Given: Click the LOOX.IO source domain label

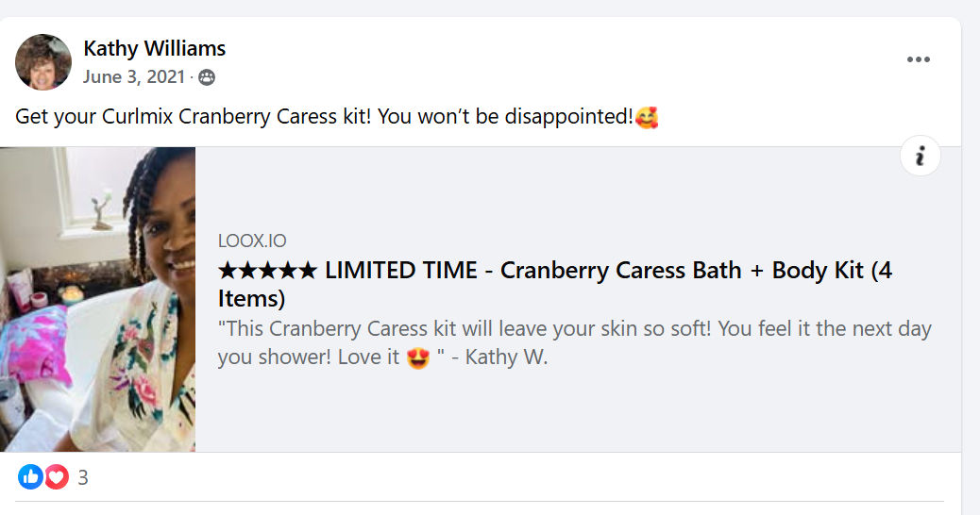Looking at the screenshot, I should 252,241.
